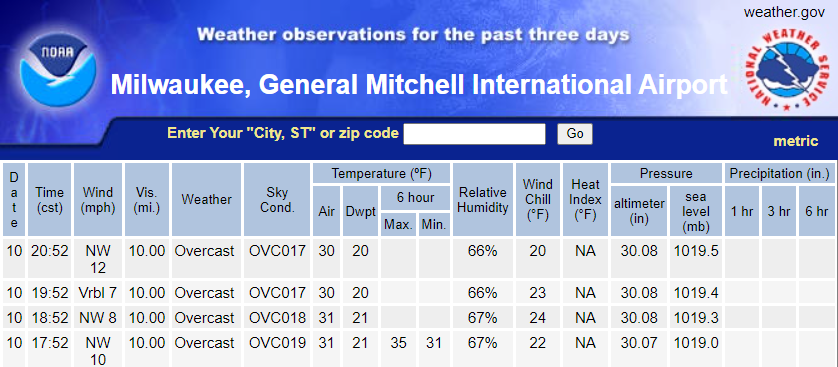Click the sea level (mb) header
Screen dimensions: 838x367
pos(696,211)
